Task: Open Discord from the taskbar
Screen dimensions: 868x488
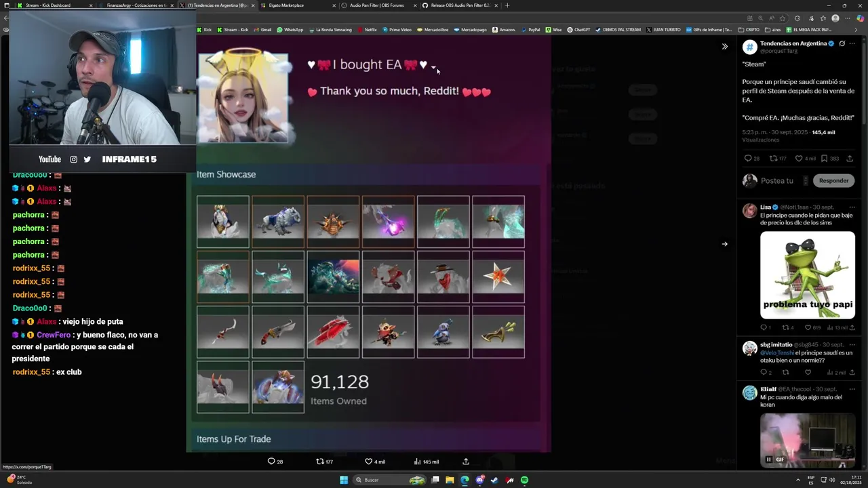Action: point(479,480)
